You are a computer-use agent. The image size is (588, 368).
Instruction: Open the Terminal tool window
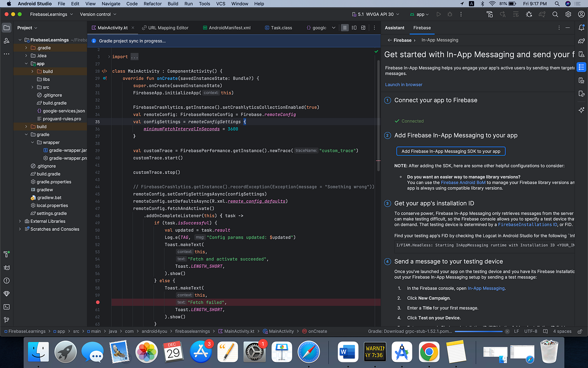click(x=6, y=307)
